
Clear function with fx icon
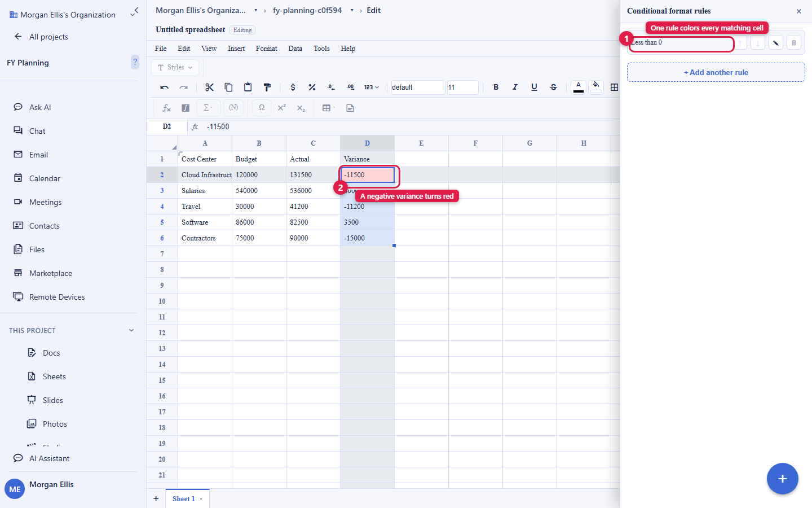coord(166,108)
